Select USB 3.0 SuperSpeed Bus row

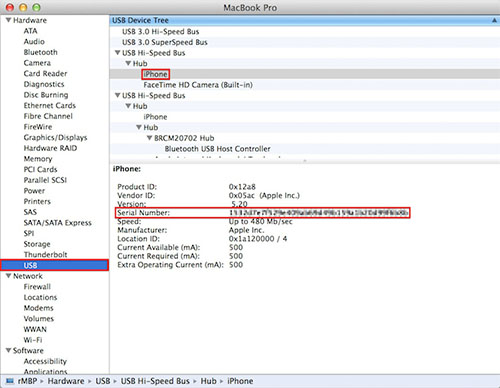pos(305,42)
